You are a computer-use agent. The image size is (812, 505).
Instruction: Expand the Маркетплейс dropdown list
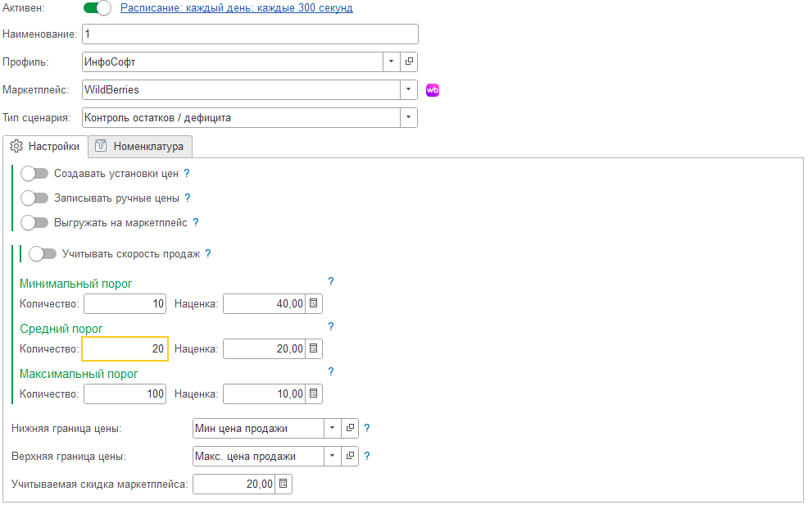(x=409, y=89)
